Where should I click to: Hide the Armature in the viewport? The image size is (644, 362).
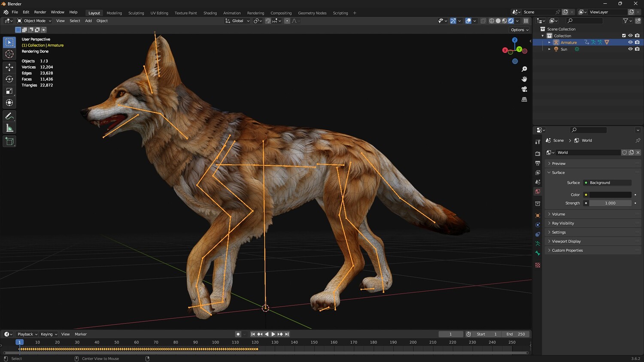pyautogui.click(x=630, y=42)
